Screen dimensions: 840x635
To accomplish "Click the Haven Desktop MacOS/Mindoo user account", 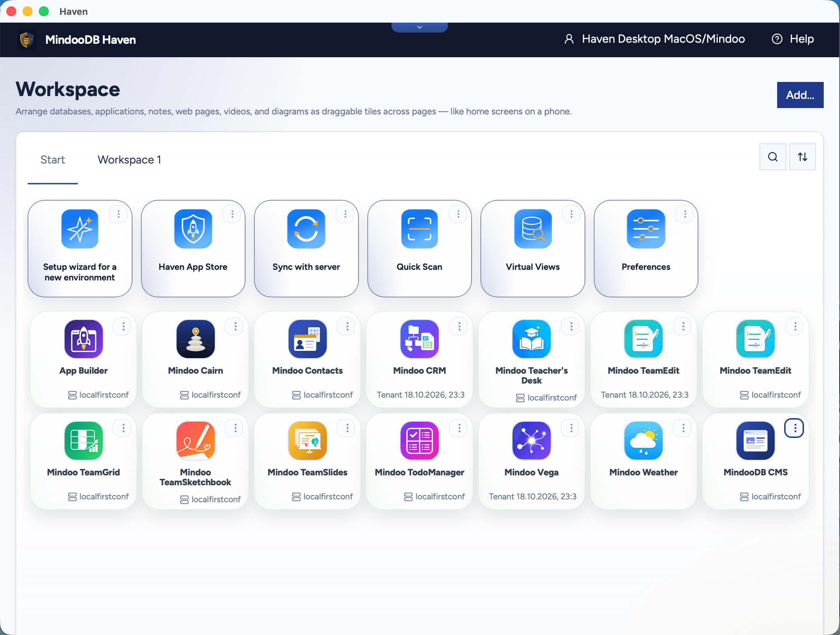I will [x=654, y=39].
